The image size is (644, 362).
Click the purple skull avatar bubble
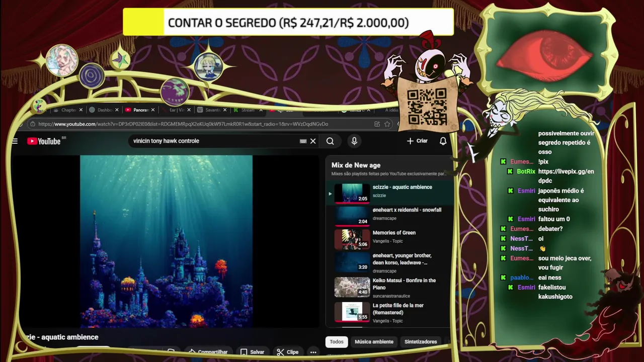(175, 92)
